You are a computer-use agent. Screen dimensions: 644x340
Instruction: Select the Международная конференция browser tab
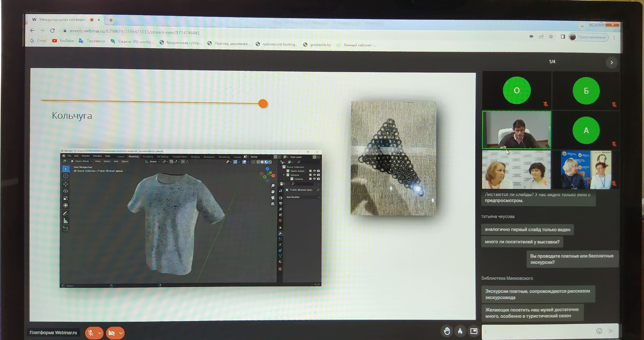62,19
